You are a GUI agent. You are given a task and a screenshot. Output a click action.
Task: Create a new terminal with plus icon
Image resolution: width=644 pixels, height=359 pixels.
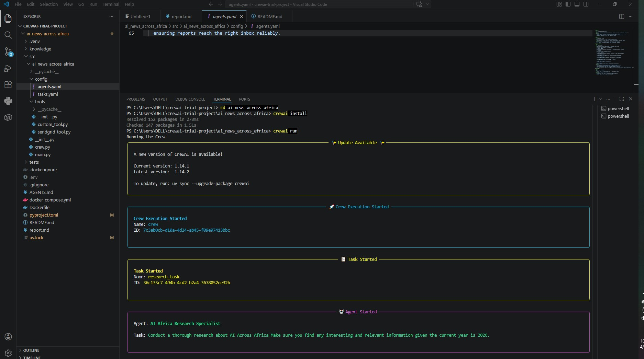[594, 99]
